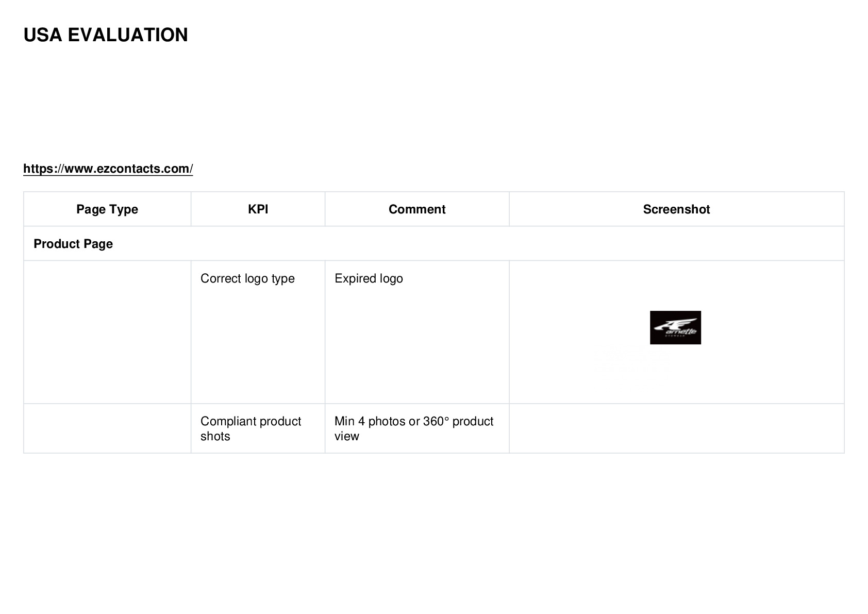Click the Correct logo type cell
The width and height of the screenshot is (868, 614).
247,278
